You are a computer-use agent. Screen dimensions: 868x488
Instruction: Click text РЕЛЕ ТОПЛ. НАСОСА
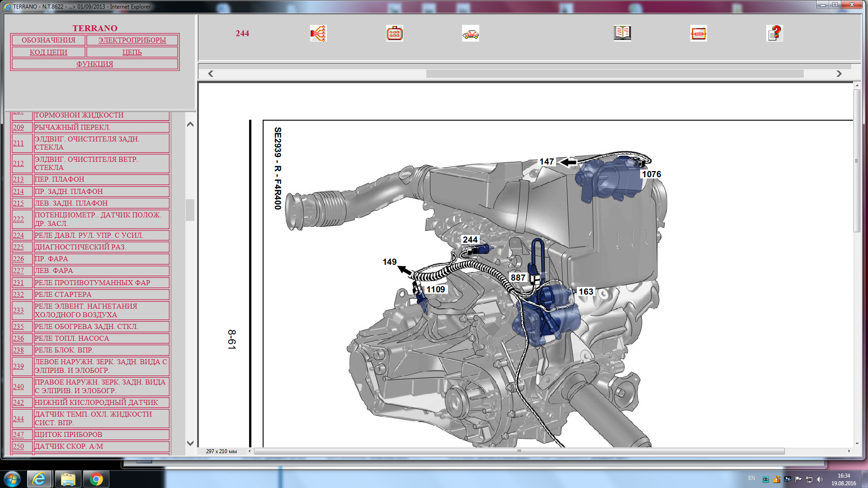[x=72, y=338]
